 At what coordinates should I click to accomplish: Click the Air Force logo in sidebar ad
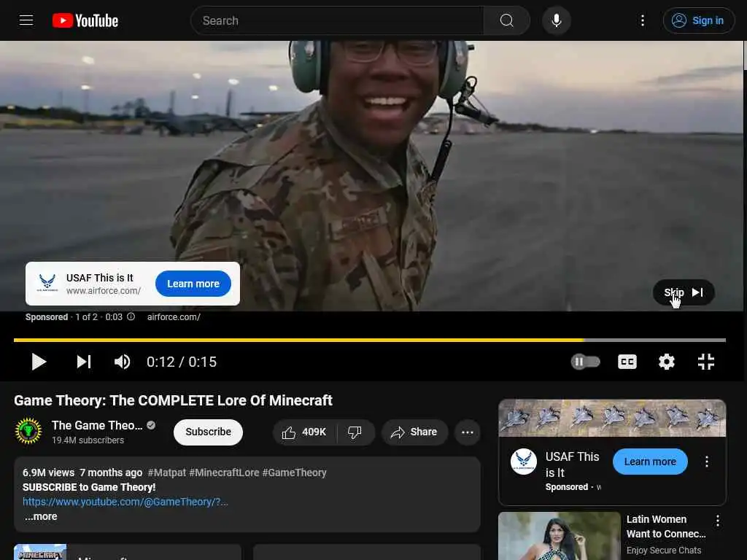pos(524,462)
